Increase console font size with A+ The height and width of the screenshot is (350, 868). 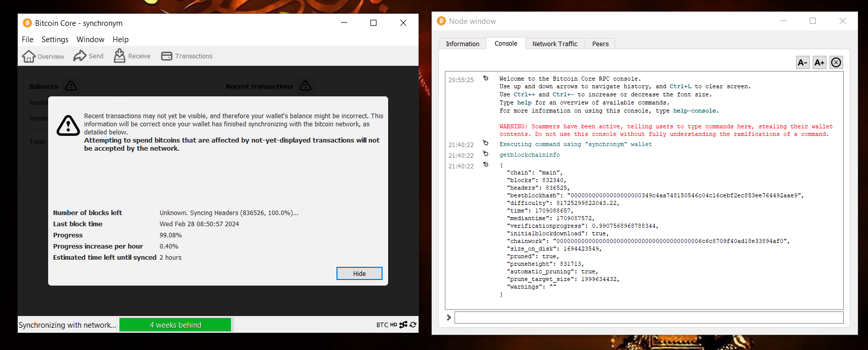click(819, 62)
